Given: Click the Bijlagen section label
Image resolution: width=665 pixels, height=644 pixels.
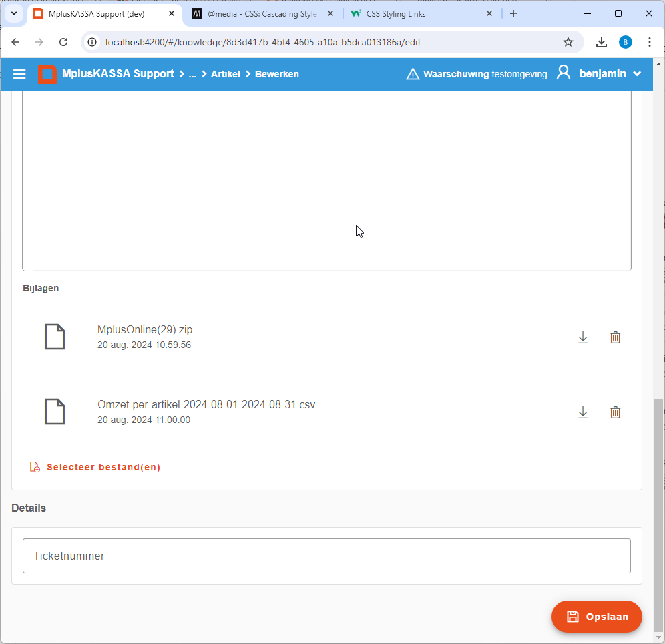Looking at the screenshot, I should click(41, 288).
